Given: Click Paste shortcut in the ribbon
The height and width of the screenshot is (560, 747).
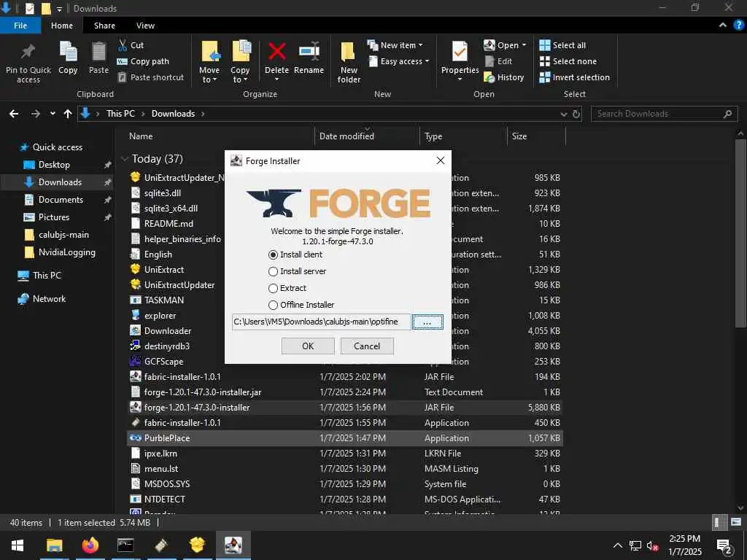Looking at the screenshot, I should tap(150, 77).
